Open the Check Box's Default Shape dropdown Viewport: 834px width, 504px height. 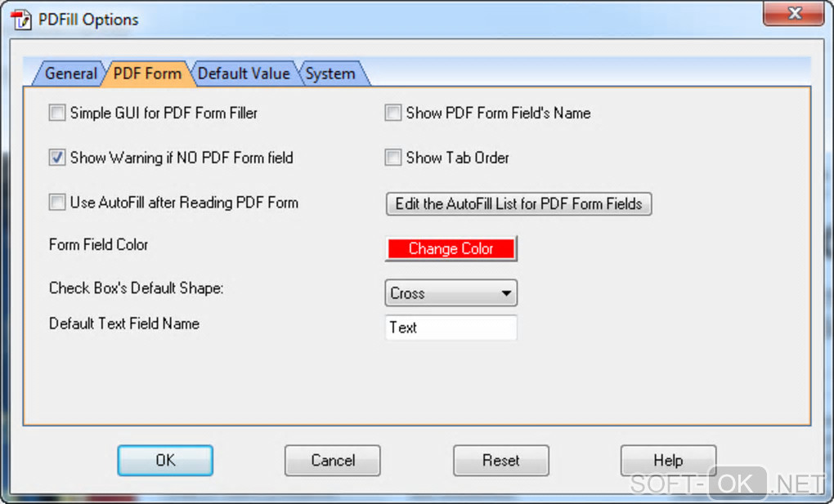point(451,293)
